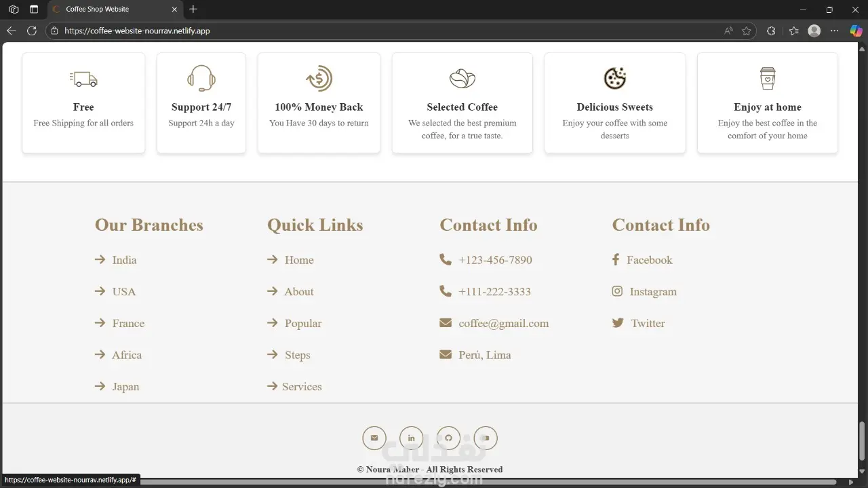868x488 pixels.
Task: Click phone icon beside +123-456-7890
Action: (x=446, y=259)
